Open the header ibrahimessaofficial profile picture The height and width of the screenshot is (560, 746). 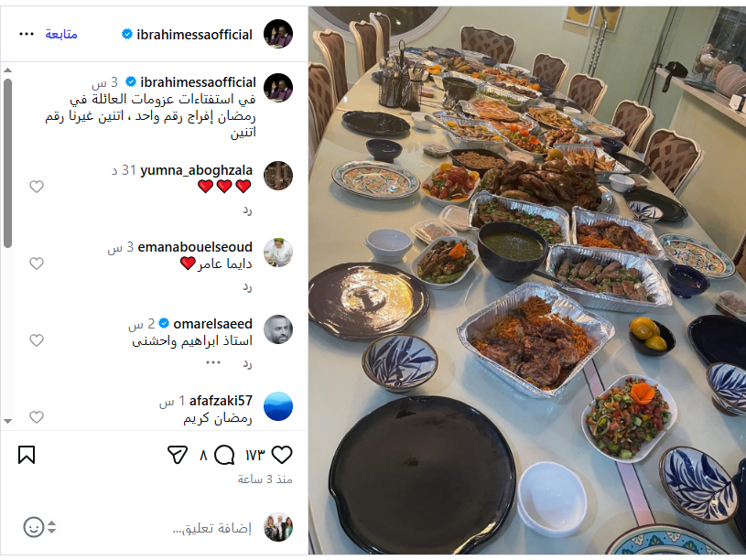point(278,34)
